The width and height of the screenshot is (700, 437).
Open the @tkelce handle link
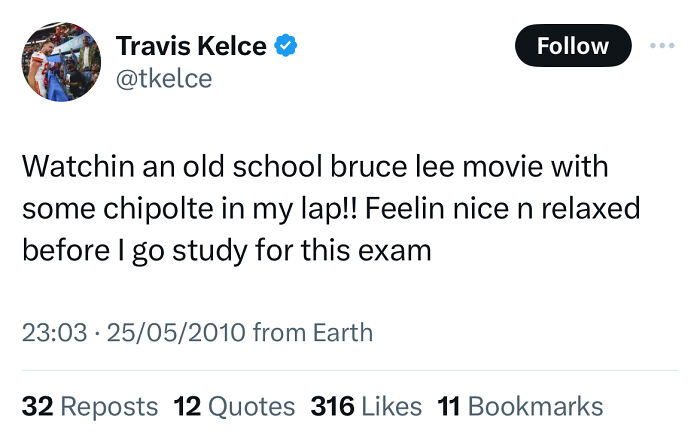click(164, 78)
